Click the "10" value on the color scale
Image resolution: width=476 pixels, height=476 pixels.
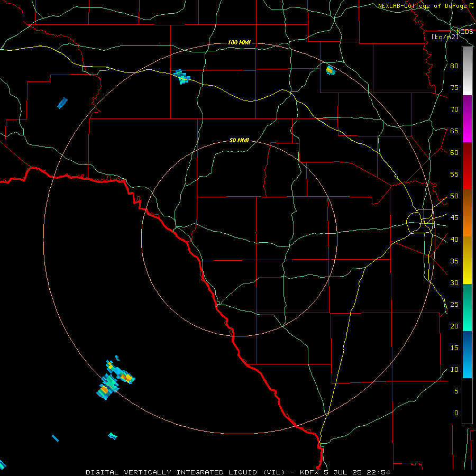click(x=454, y=370)
